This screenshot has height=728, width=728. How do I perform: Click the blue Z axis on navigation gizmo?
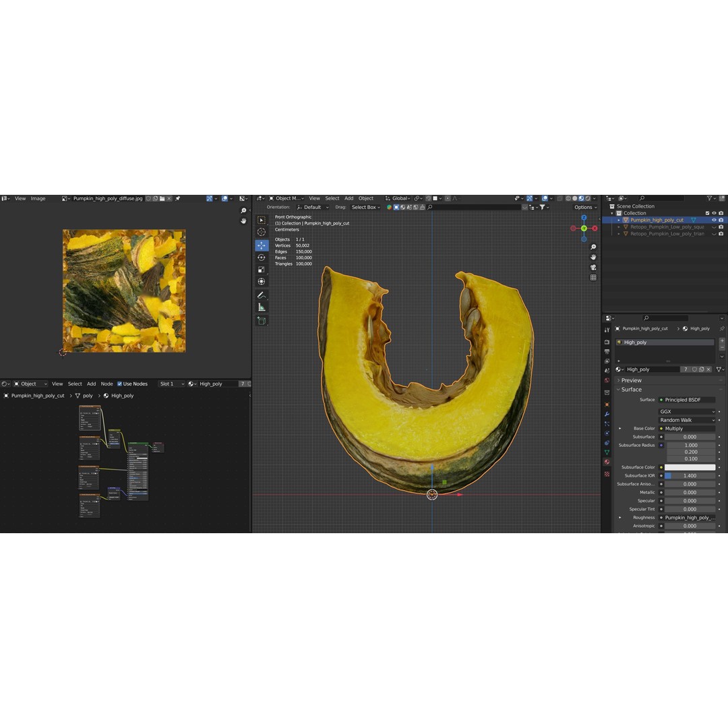[x=584, y=217]
